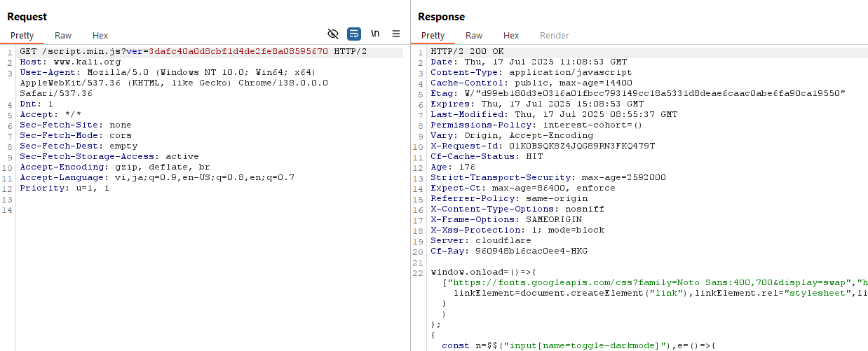The width and height of the screenshot is (868, 351).
Task: Switch Response view to Hex tab
Action: tap(511, 35)
